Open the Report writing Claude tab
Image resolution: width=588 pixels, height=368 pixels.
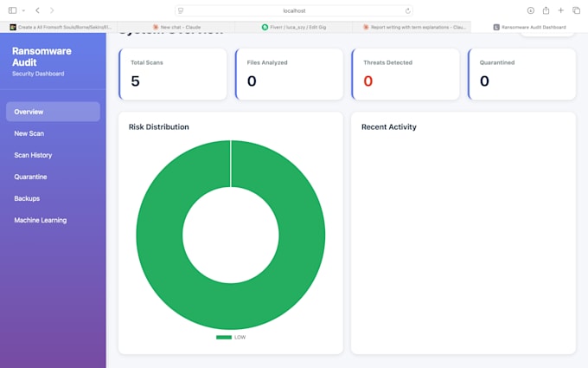tap(412, 27)
